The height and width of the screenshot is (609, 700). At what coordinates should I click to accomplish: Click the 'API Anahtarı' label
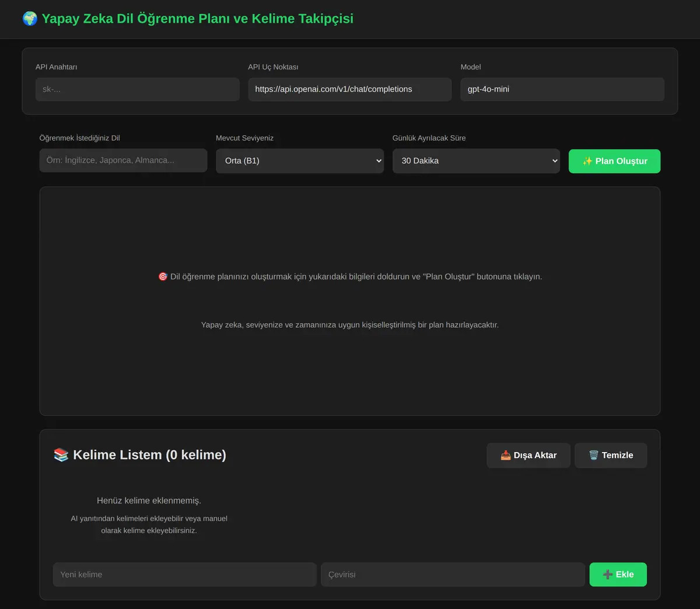pos(56,67)
